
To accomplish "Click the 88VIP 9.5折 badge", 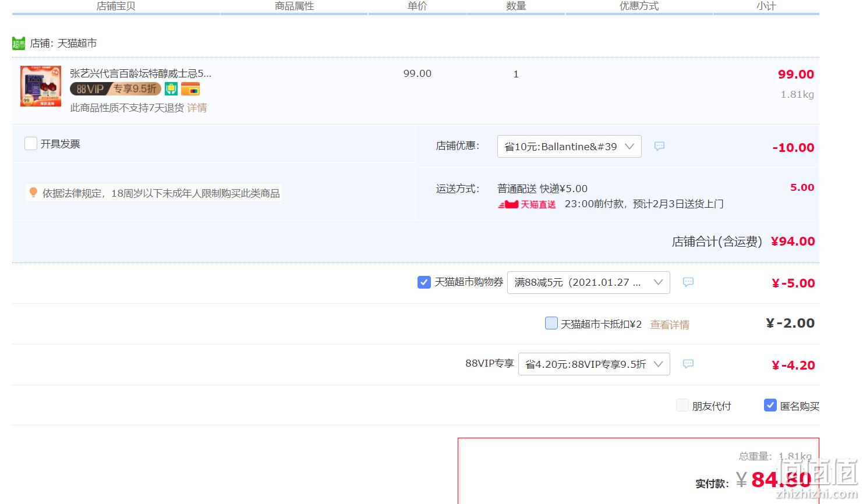I will [115, 89].
